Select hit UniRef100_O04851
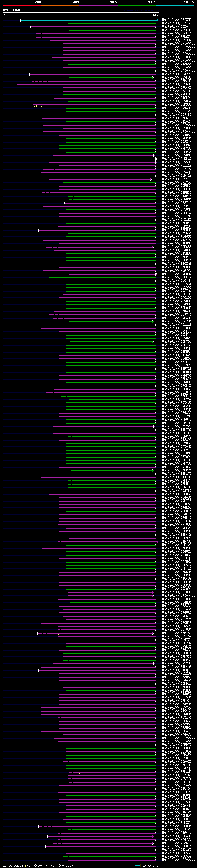197x868 pixels. click(x=177, y=108)
